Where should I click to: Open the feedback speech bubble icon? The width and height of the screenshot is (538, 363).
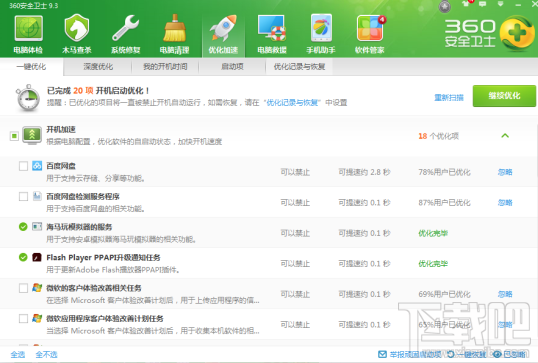point(483,4)
